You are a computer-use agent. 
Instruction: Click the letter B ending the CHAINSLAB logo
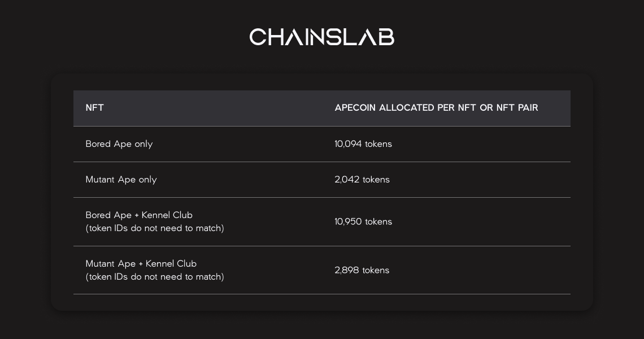386,37
